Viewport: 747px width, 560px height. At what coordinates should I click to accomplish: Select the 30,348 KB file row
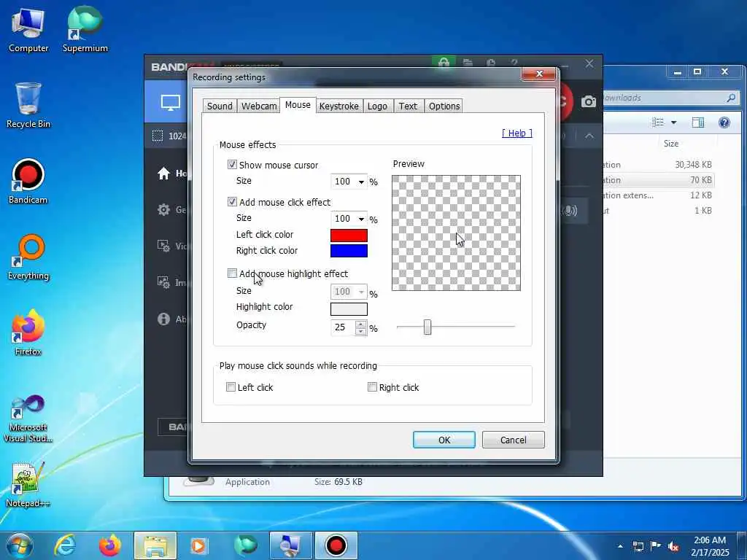(658, 165)
